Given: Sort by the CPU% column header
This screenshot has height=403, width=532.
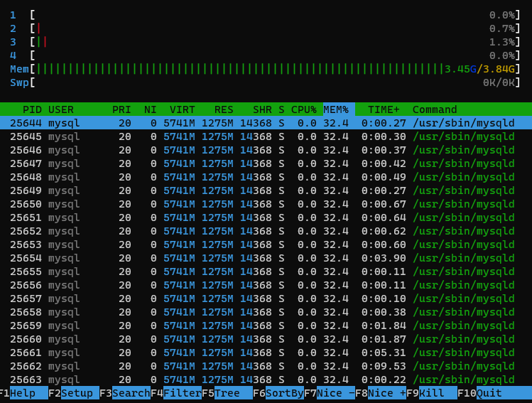Looking at the screenshot, I should (304, 109).
